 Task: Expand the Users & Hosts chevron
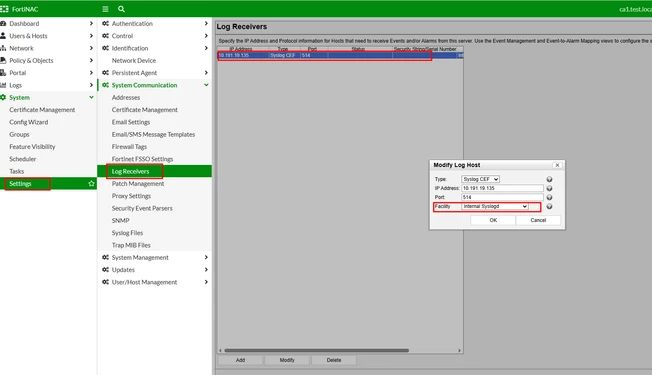pos(91,36)
